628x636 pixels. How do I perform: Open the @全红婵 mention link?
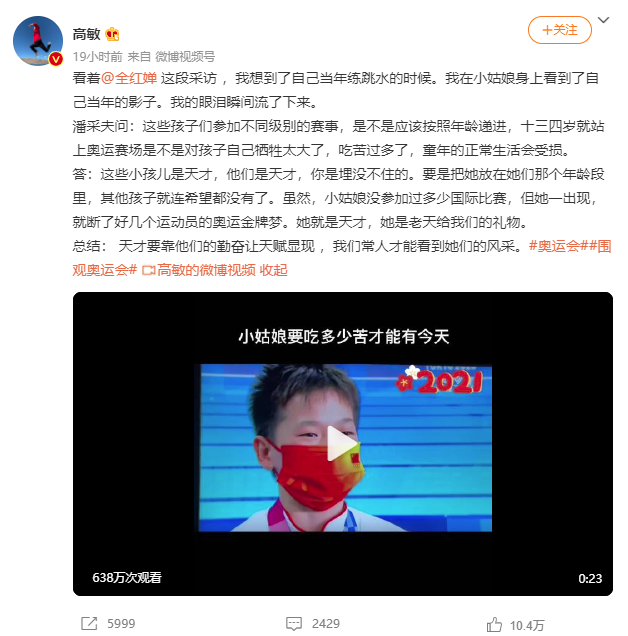tap(129, 78)
